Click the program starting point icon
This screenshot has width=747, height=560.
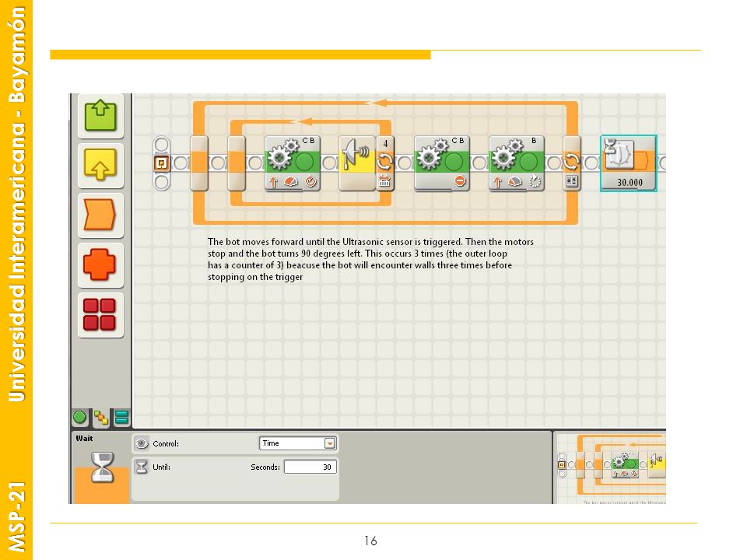[x=162, y=163]
